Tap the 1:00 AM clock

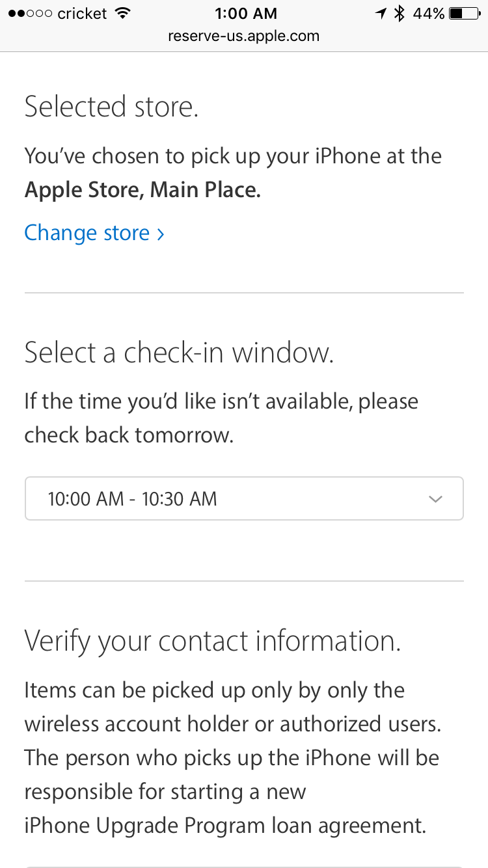click(x=245, y=13)
